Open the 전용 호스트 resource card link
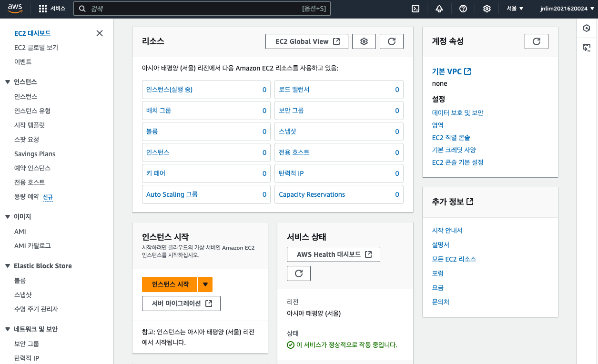Screen dimensions: 598x364 click(294, 152)
